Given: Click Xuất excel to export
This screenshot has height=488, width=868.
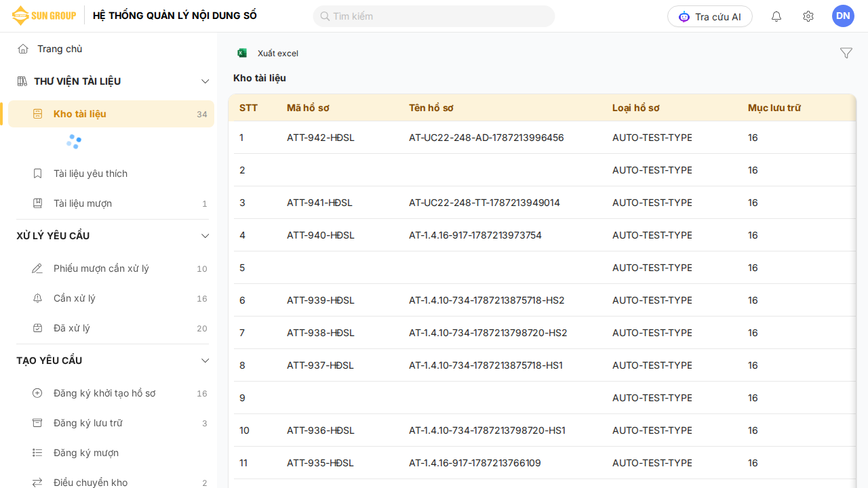Looking at the screenshot, I should [278, 54].
